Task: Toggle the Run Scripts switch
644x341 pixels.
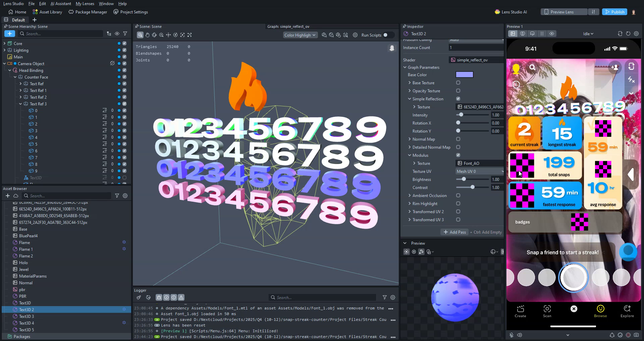Action: tap(387, 35)
